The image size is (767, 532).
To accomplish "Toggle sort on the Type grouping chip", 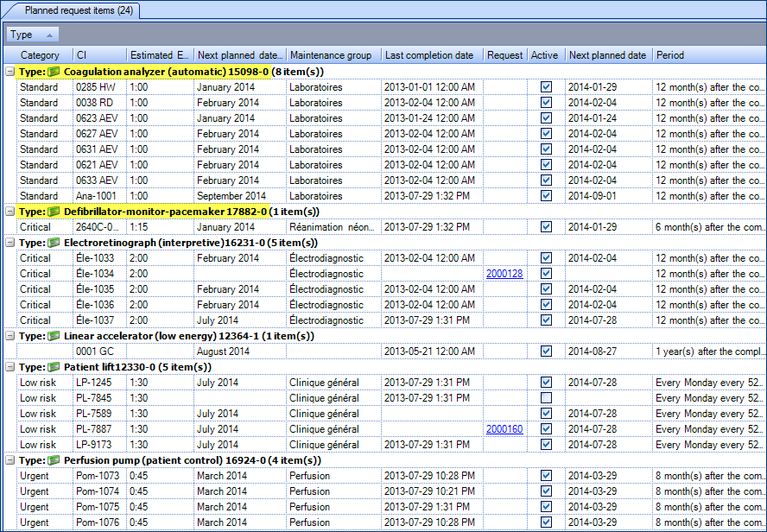I will (32, 35).
